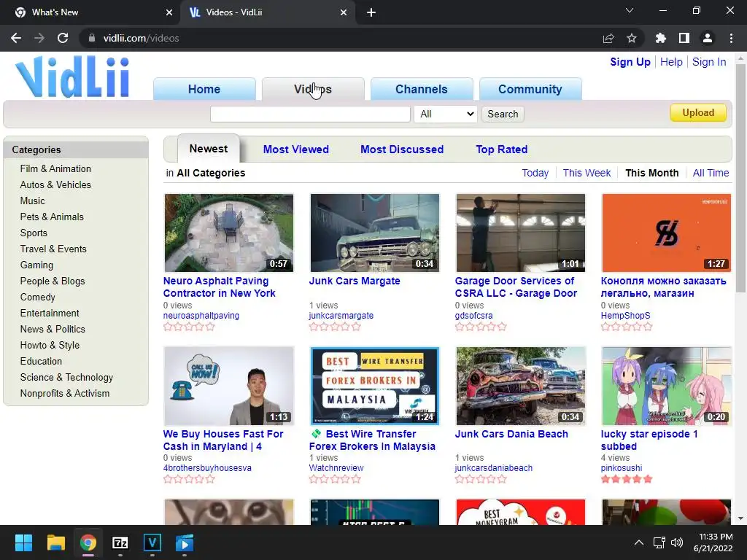Show hidden tray icons chevron
The image size is (747, 560).
[639, 542]
